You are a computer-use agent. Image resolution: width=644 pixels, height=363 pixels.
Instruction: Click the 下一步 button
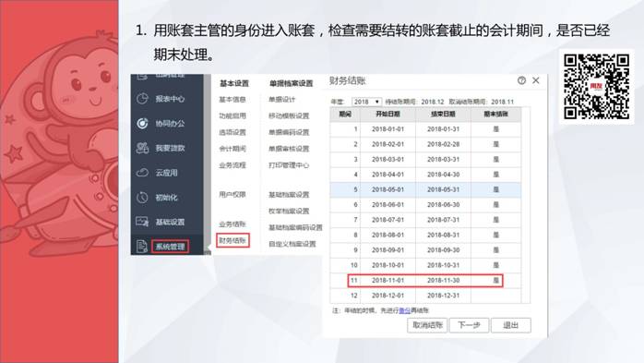point(469,325)
